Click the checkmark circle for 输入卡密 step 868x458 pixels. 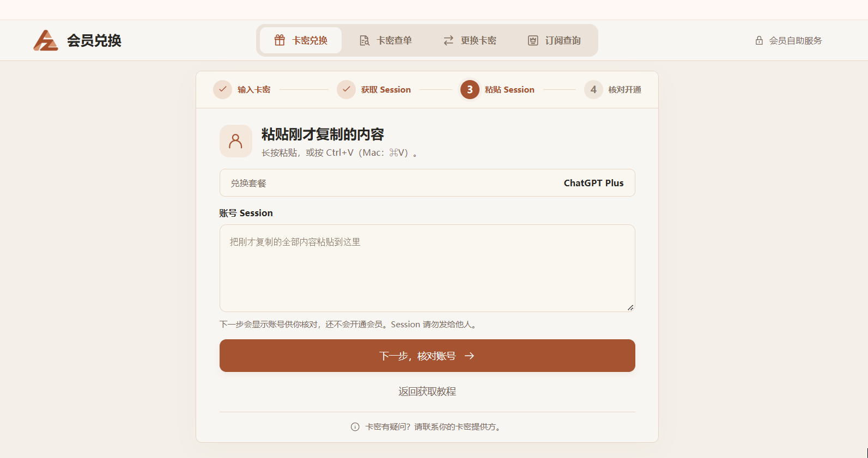(222, 89)
